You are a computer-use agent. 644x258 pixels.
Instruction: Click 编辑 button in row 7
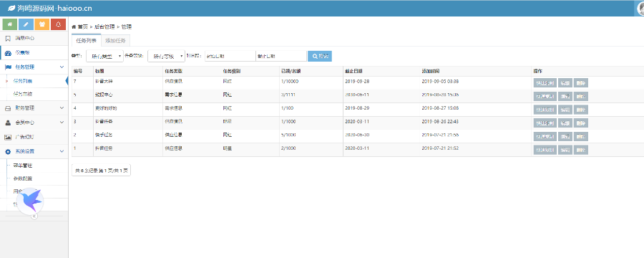(x=565, y=82)
